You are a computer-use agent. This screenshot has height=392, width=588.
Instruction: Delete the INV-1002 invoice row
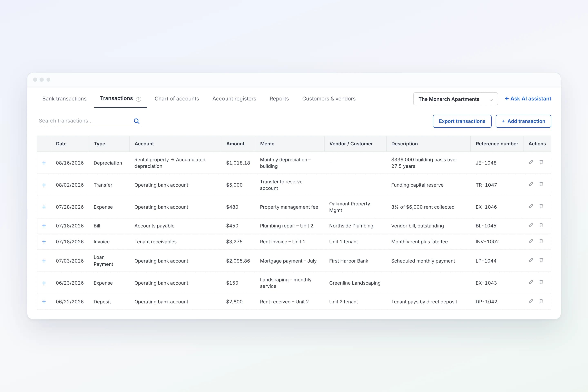pyautogui.click(x=541, y=241)
